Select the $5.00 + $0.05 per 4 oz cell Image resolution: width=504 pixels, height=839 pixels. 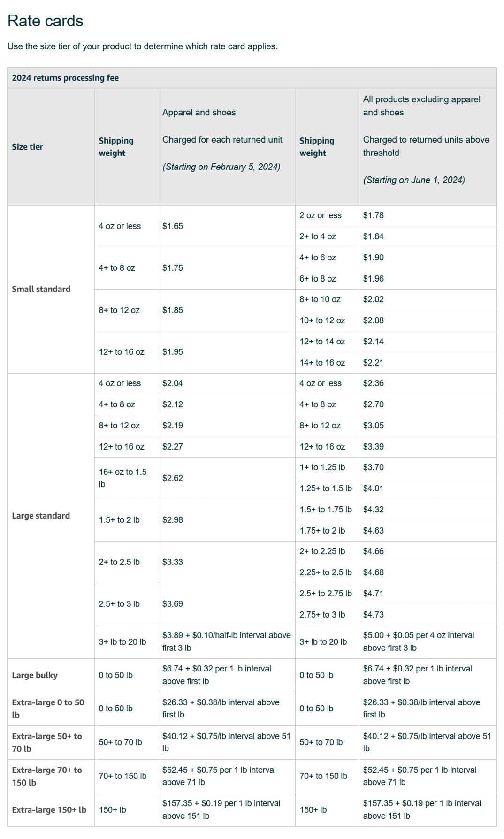pos(419,641)
